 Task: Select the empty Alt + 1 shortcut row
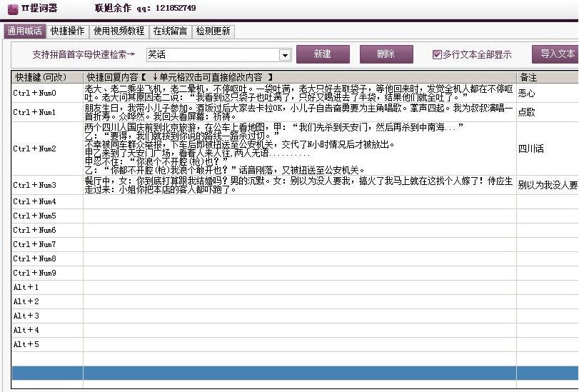click(47, 287)
